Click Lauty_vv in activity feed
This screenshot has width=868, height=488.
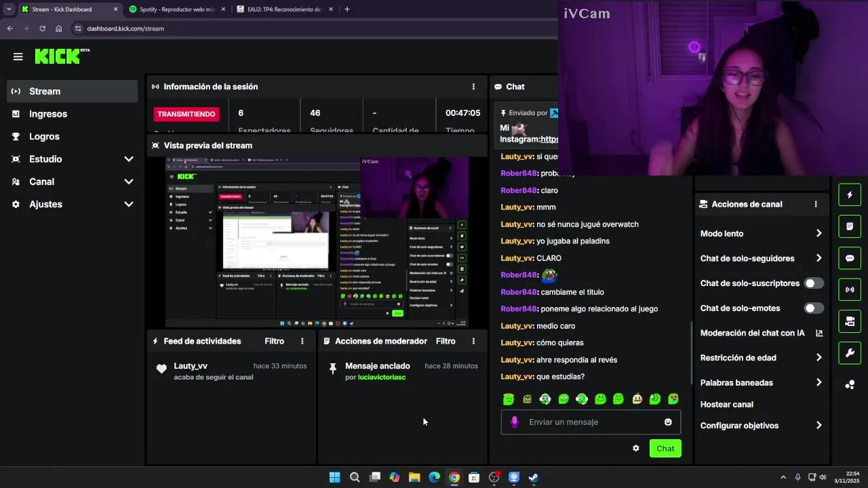pos(191,366)
